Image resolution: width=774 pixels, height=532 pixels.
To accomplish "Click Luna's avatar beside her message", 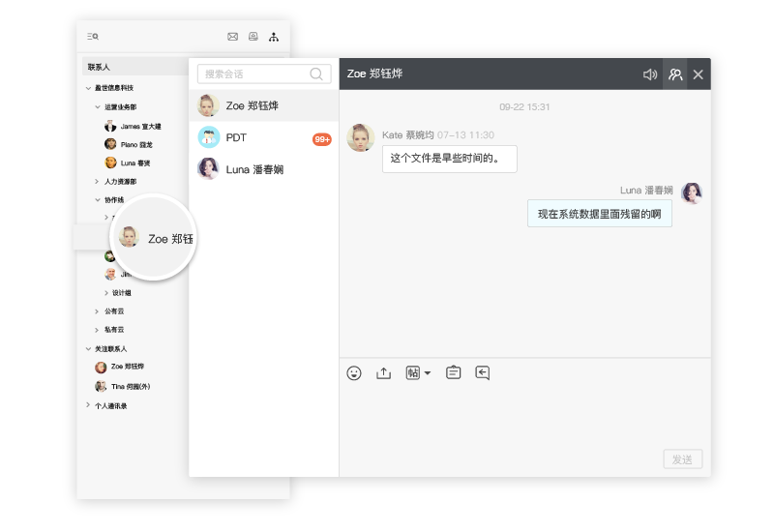I will click(691, 192).
